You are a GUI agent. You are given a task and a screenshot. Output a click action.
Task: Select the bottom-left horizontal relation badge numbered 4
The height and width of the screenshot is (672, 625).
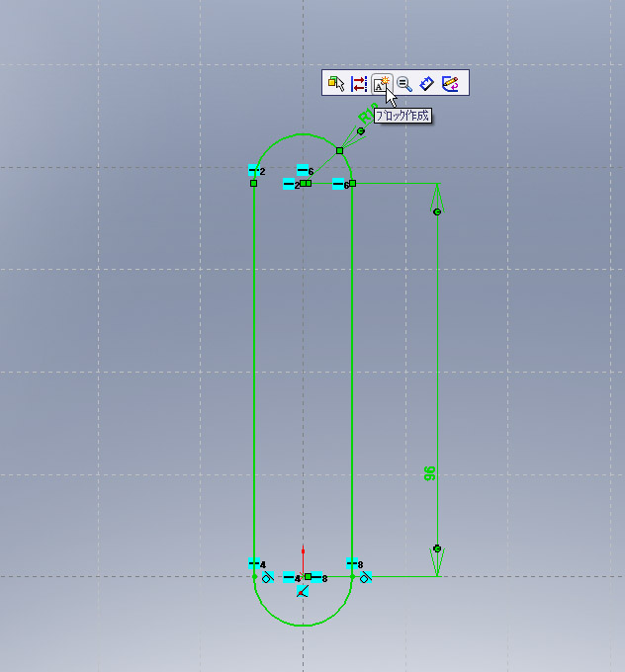tap(254, 563)
